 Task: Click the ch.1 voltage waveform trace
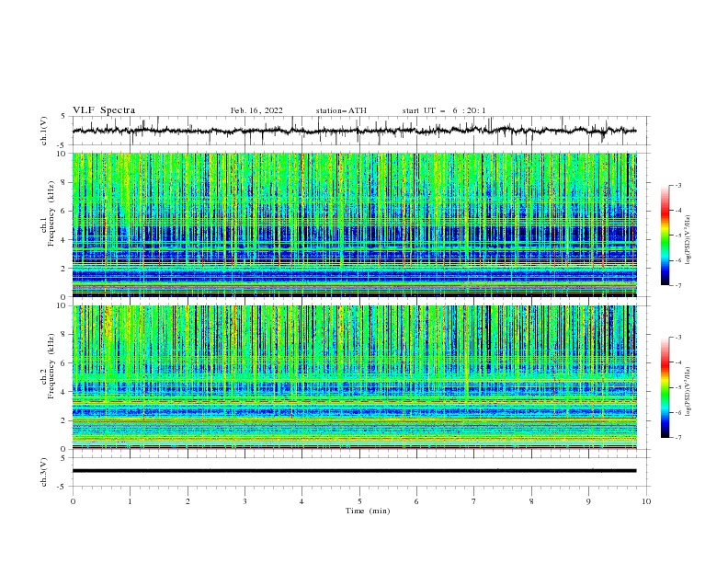[354, 131]
